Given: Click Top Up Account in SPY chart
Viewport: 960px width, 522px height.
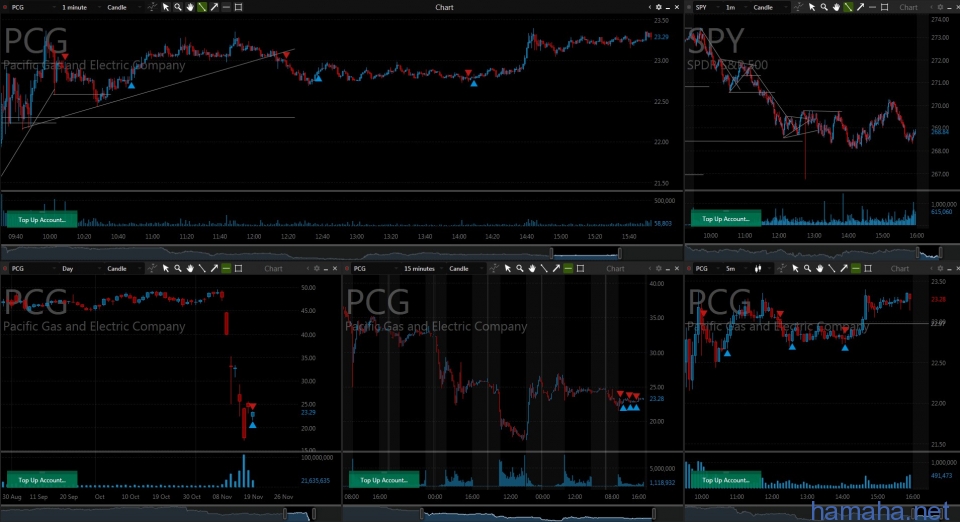Looking at the screenshot, I should coord(726,218).
